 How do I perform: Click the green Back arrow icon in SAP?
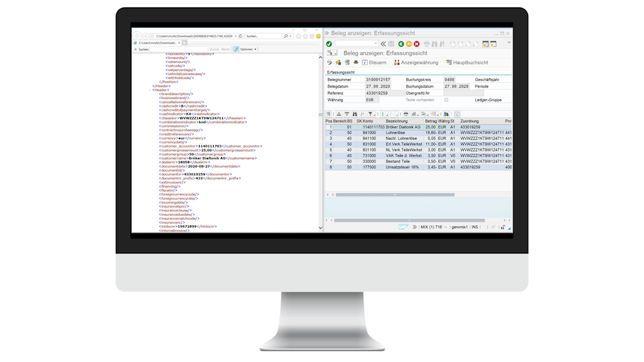tap(401, 44)
